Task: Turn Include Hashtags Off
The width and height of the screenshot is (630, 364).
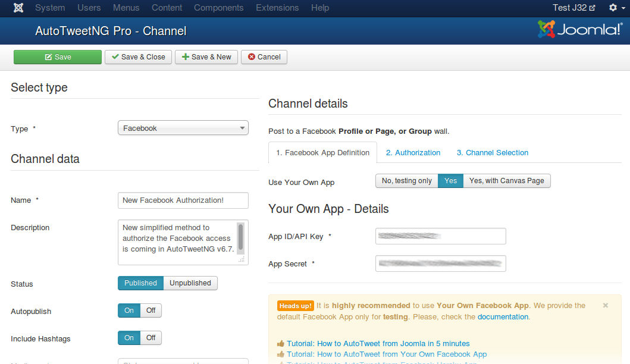Action: (151, 338)
